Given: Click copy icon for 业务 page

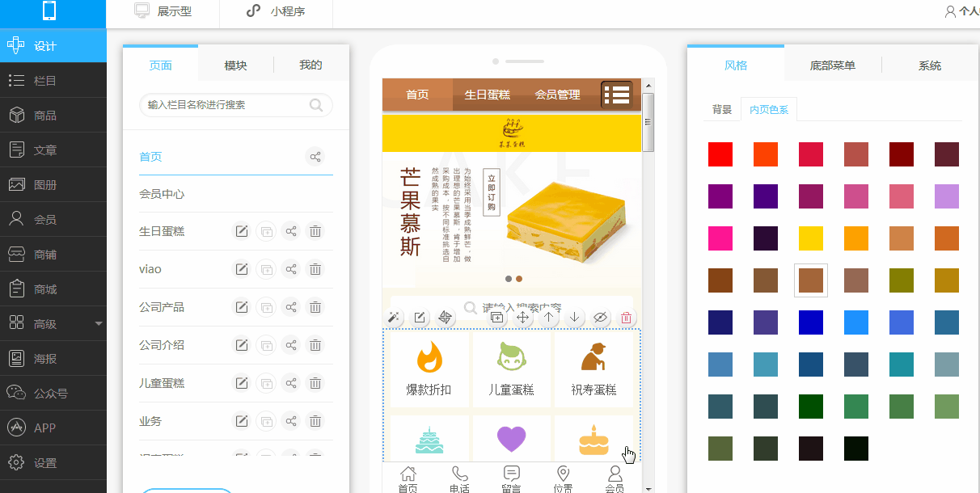Looking at the screenshot, I should click(266, 421).
